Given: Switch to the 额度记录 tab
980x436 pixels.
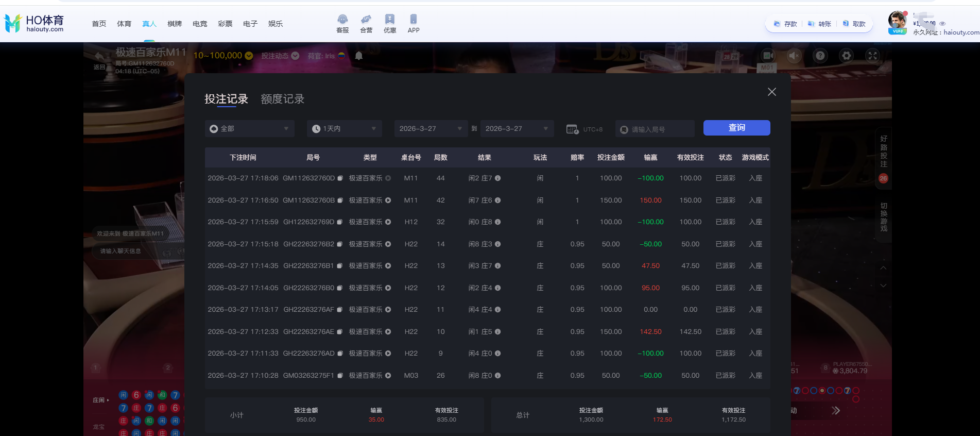Looking at the screenshot, I should (282, 99).
